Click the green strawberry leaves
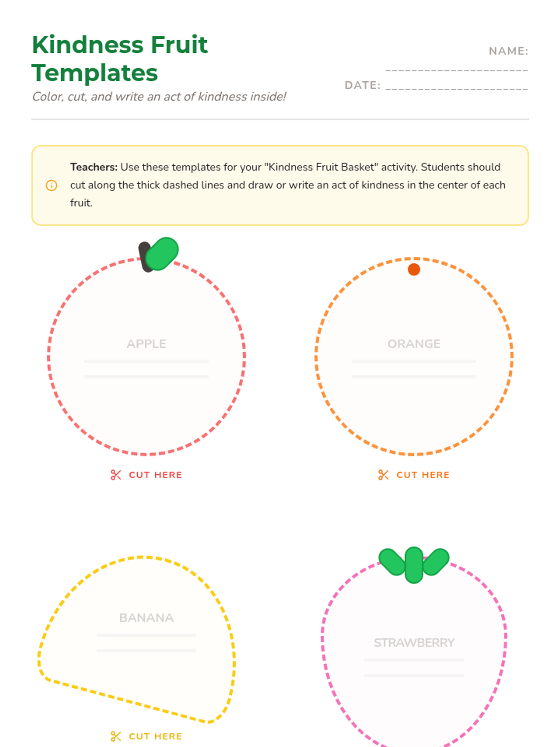560x747 pixels. [414, 564]
